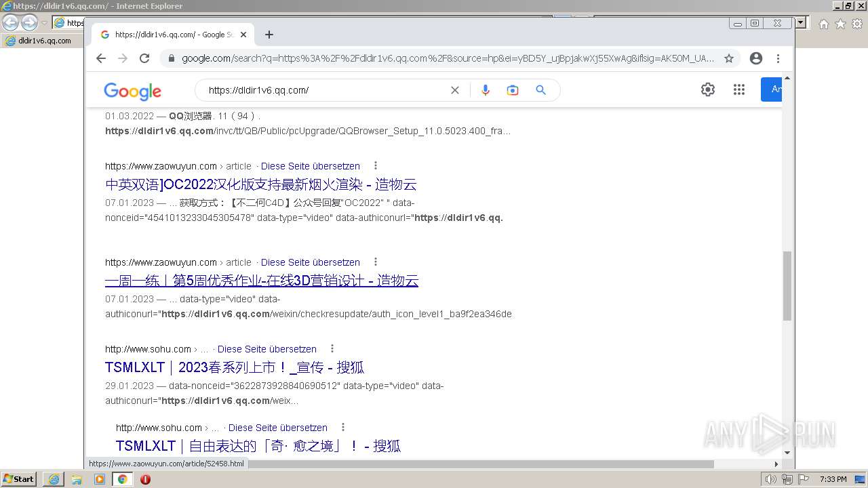Search by image with camera icon
The height and width of the screenshot is (488, 868).
[x=513, y=90]
